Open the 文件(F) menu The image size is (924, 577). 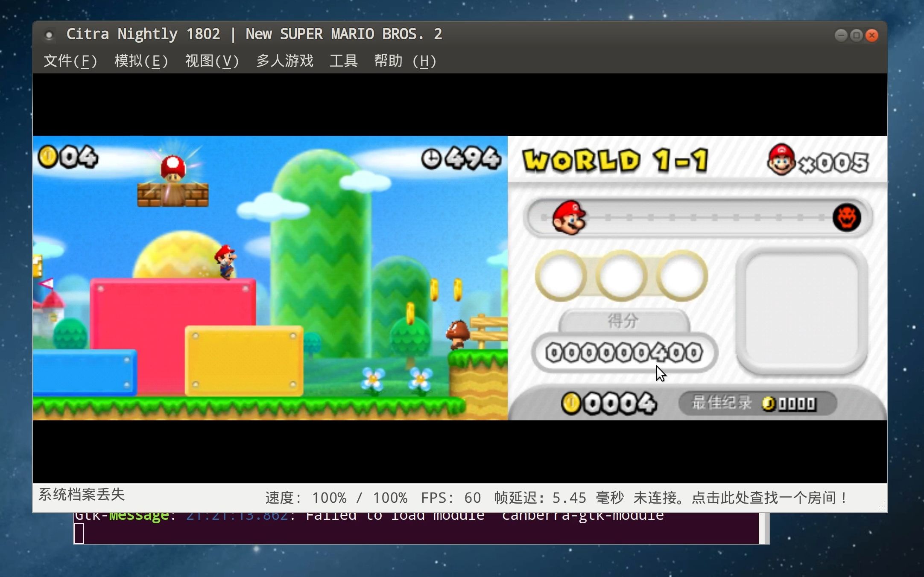[70, 61]
